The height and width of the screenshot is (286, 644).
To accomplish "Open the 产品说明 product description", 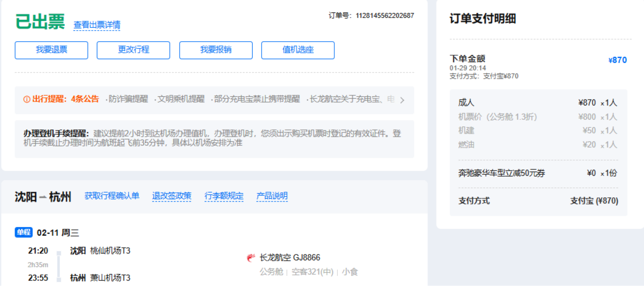I will [272, 196].
